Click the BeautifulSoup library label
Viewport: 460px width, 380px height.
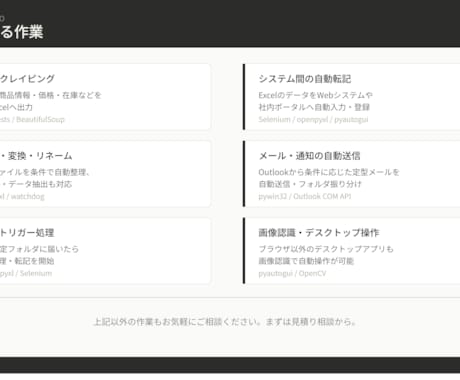[40, 120]
